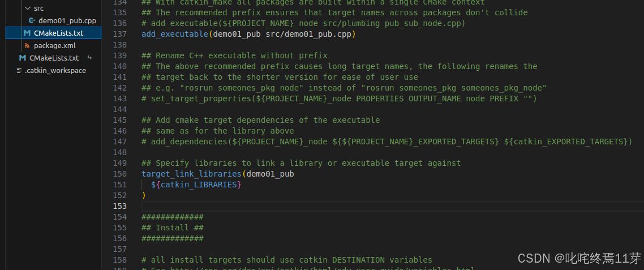Click the commented plumbing_pub_sub_node.cpp line
Screen dimensions: 644x270
click(303, 23)
